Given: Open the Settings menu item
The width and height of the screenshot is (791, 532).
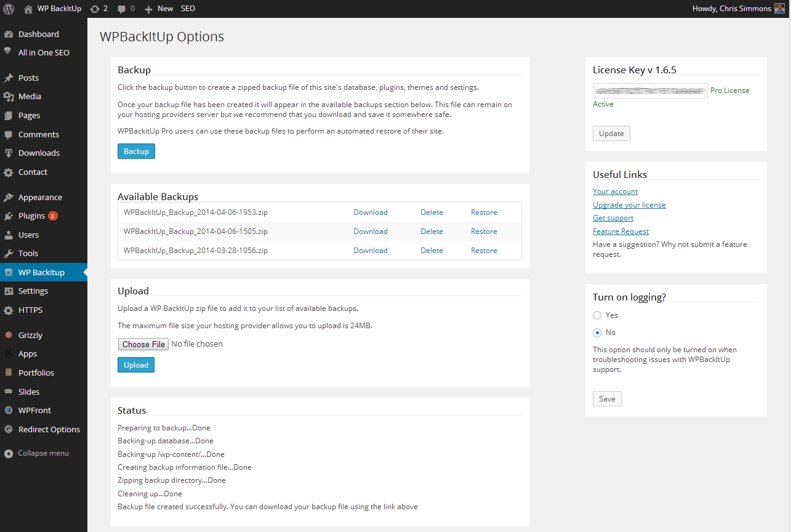Looking at the screenshot, I should [33, 291].
